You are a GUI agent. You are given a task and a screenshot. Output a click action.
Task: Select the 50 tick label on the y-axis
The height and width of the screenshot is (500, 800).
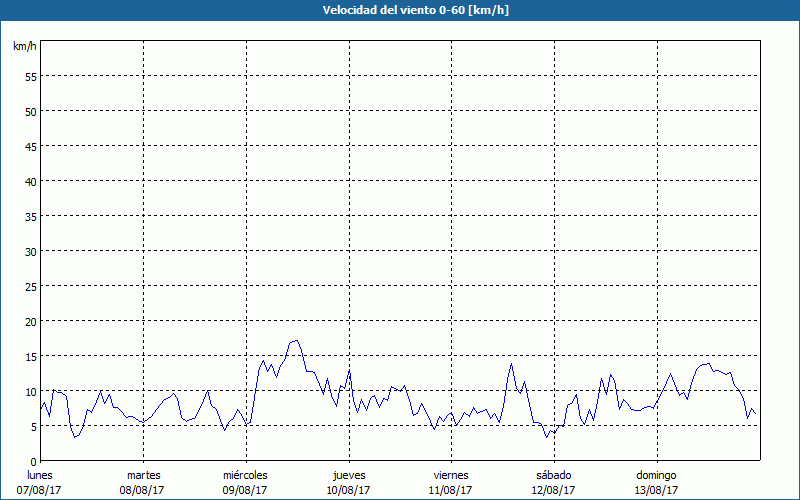point(30,111)
